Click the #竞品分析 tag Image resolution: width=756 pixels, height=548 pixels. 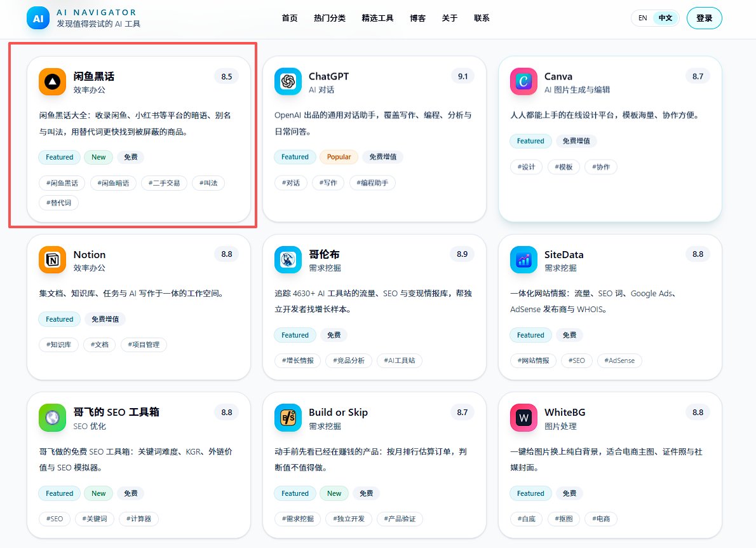point(349,360)
